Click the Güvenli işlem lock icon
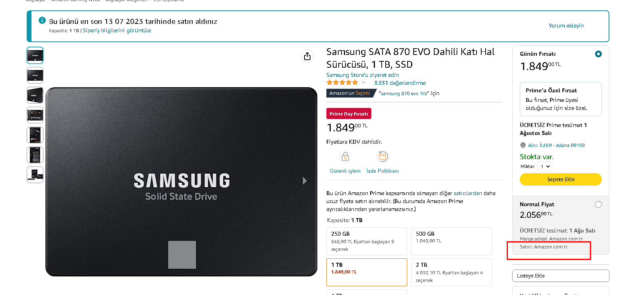Screen dimensions: 644x295 pos(345,156)
